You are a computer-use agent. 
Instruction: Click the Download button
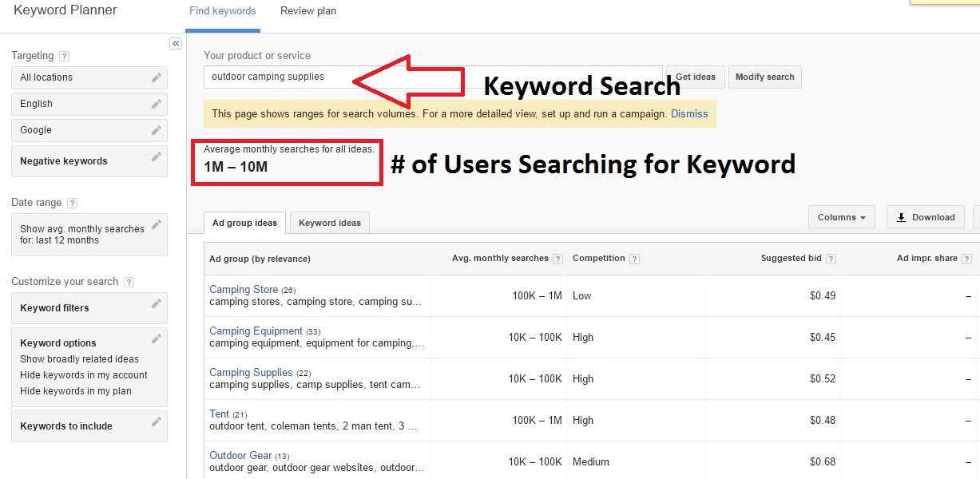(926, 217)
